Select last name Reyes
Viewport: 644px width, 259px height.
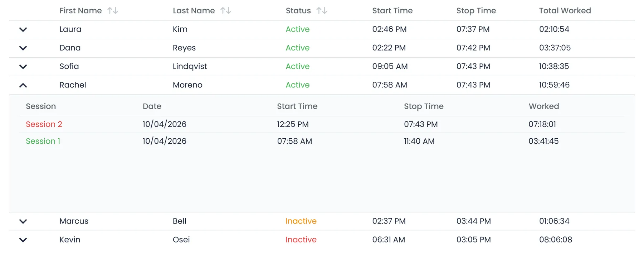click(184, 48)
